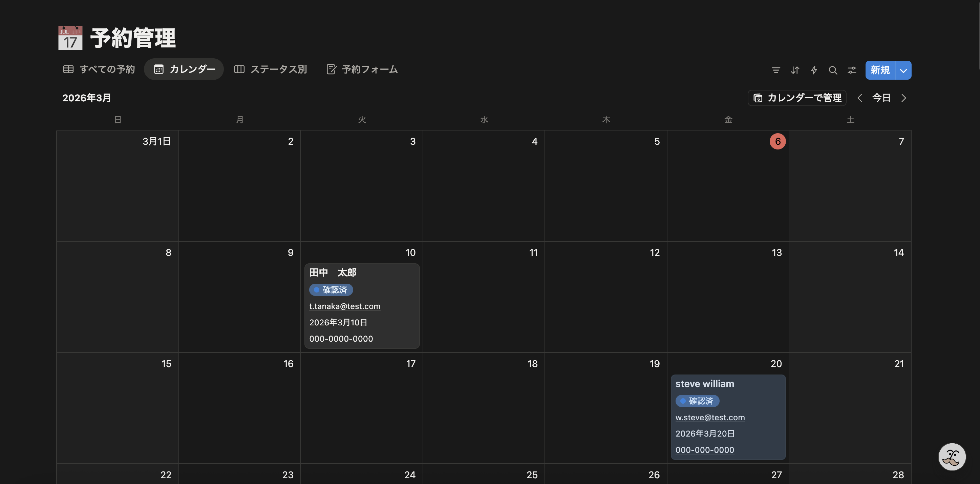Jump to 今日 in calendar
The width and height of the screenshot is (980, 484).
coord(881,98)
